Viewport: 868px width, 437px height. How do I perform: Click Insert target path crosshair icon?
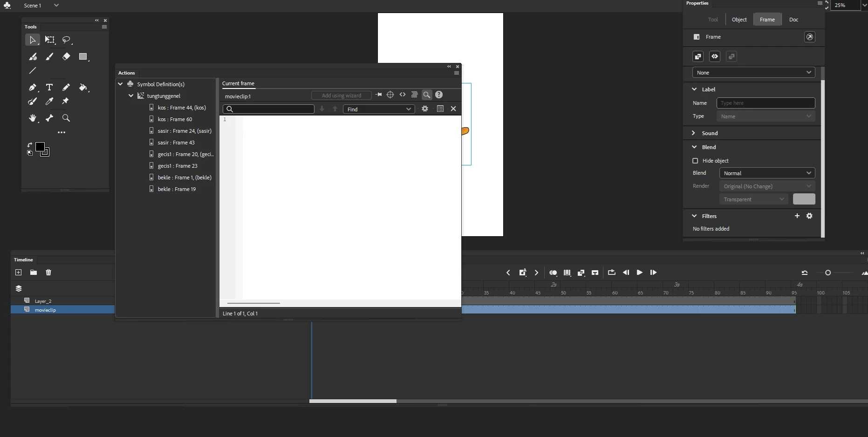(390, 95)
